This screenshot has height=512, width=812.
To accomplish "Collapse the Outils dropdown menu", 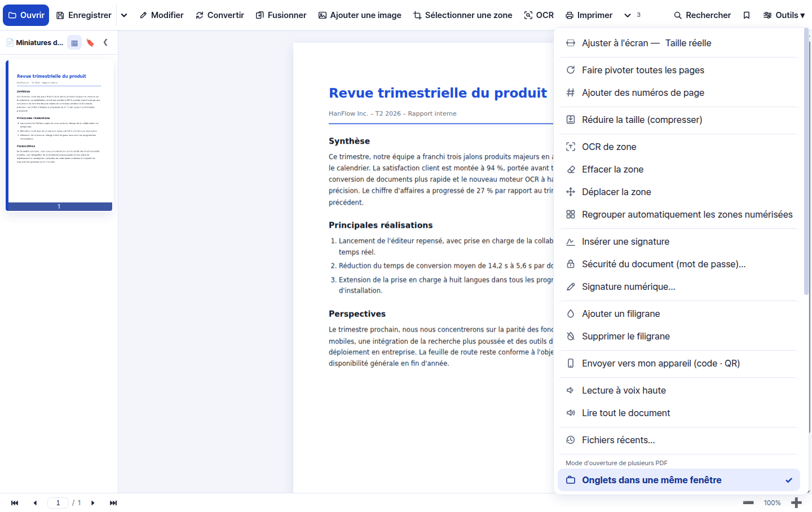I will click(x=784, y=15).
